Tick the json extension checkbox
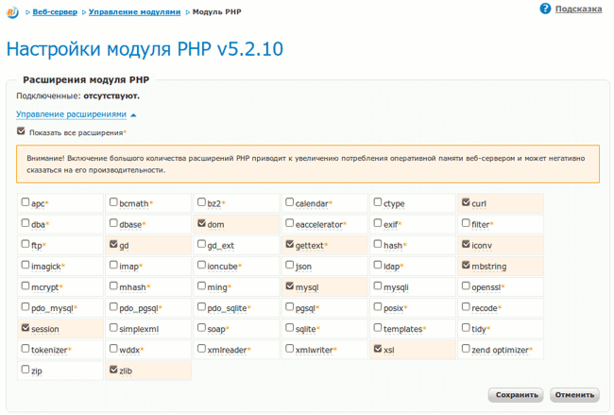Screen dimensions: 614x415 tap(290, 266)
